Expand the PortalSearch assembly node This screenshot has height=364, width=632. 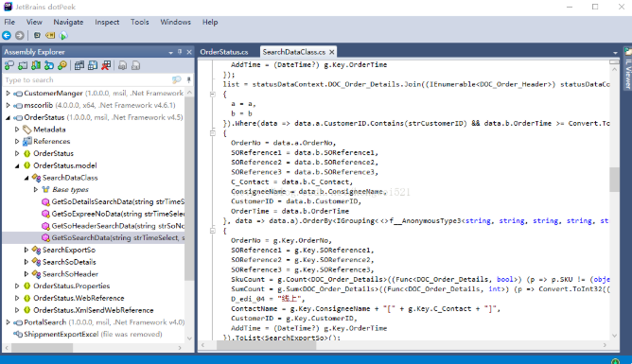(8, 322)
